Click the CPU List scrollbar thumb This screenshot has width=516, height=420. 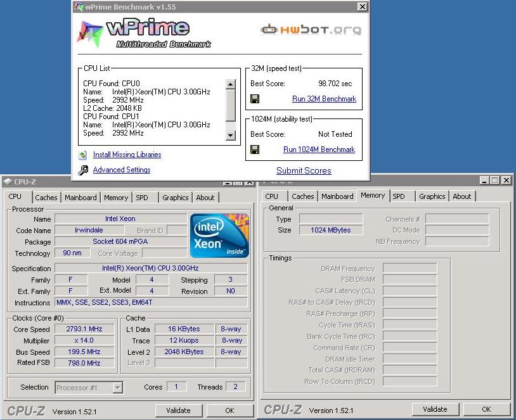click(x=231, y=105)
